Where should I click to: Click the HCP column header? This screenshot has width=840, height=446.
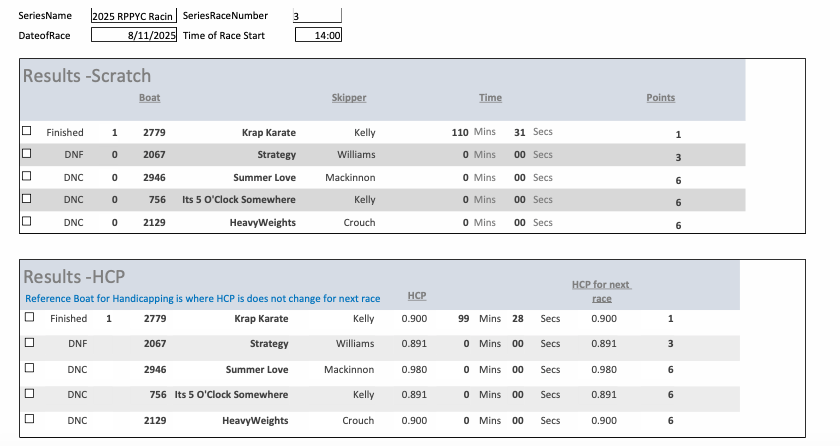pos(417,296)
